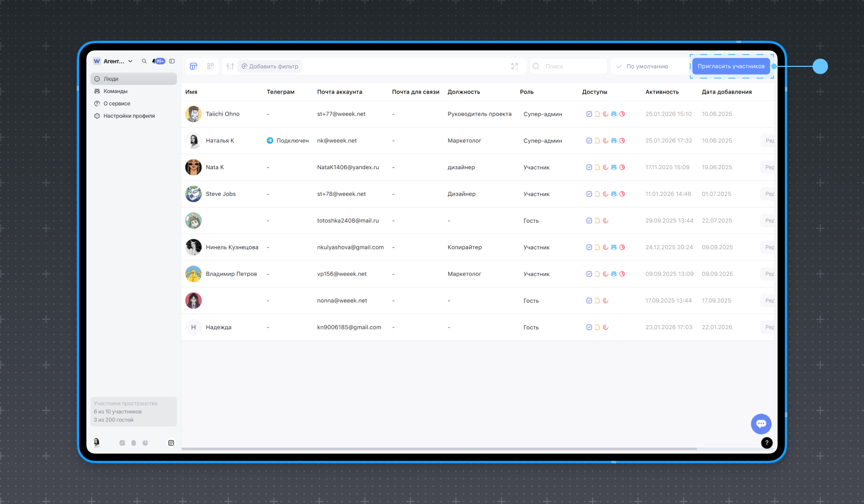Open the apps grid icon in the sidebar footer
Viewport: 864px width, 504px height.
click(x=171, y=443)
